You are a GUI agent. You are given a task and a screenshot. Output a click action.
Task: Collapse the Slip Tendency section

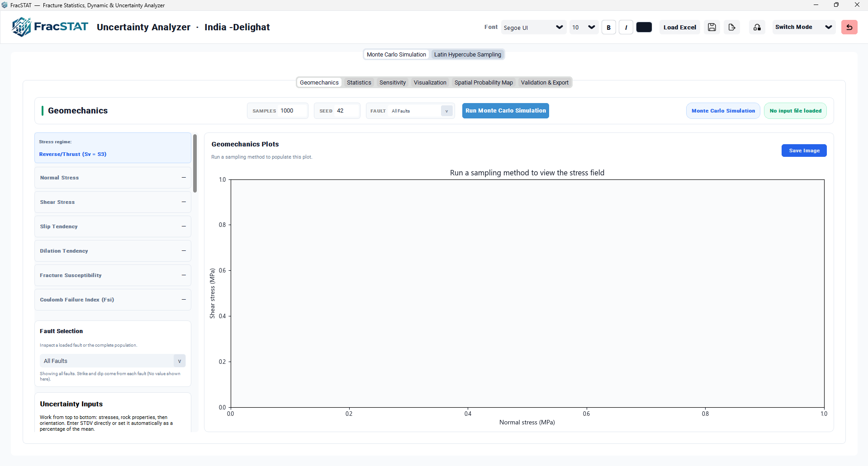184,226
